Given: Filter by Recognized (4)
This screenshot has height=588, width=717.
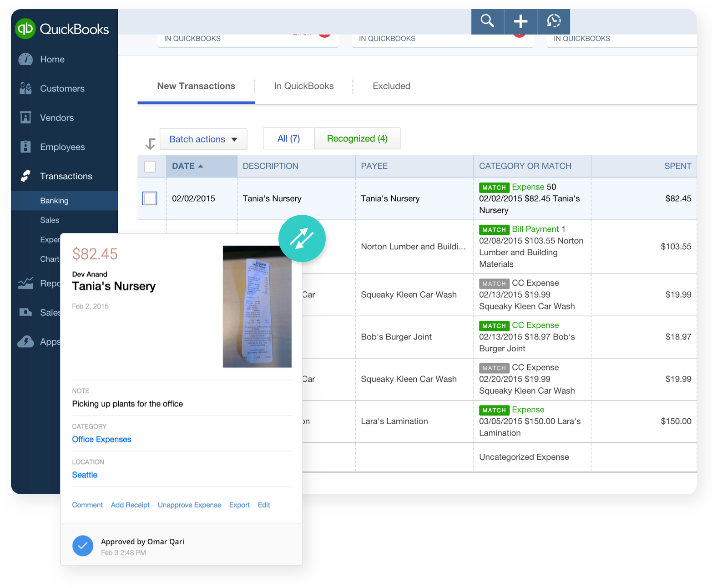Looking at the screenshot, I should click(357, 138).
